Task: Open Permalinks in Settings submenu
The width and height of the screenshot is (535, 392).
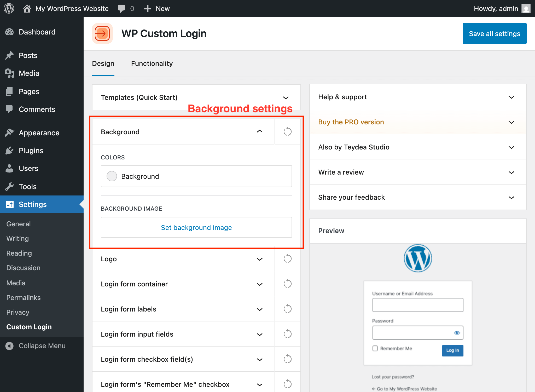Action: click(24, 298)
